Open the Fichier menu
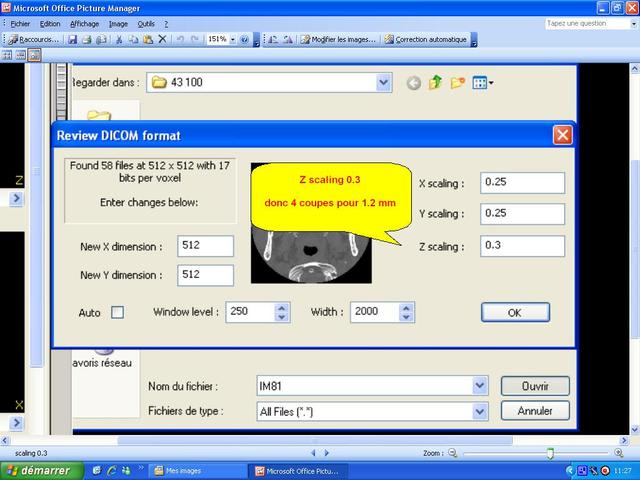This screenshot has height=480, width=640. 20,24
